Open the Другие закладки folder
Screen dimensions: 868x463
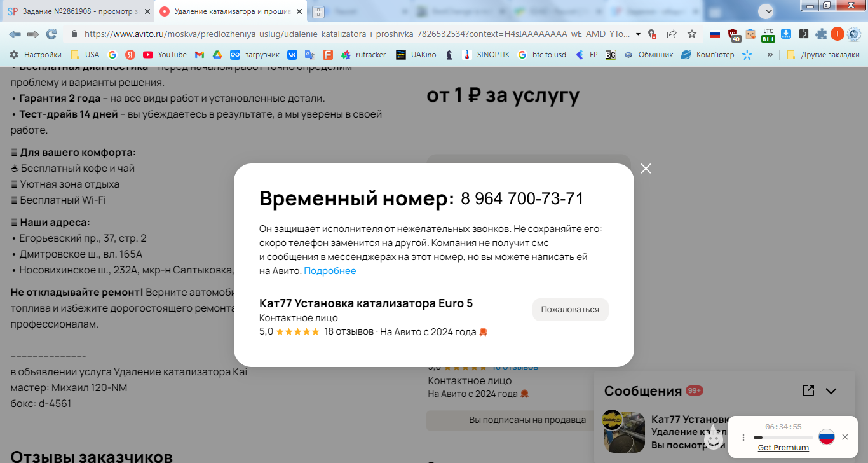click(x=823, y=55)
